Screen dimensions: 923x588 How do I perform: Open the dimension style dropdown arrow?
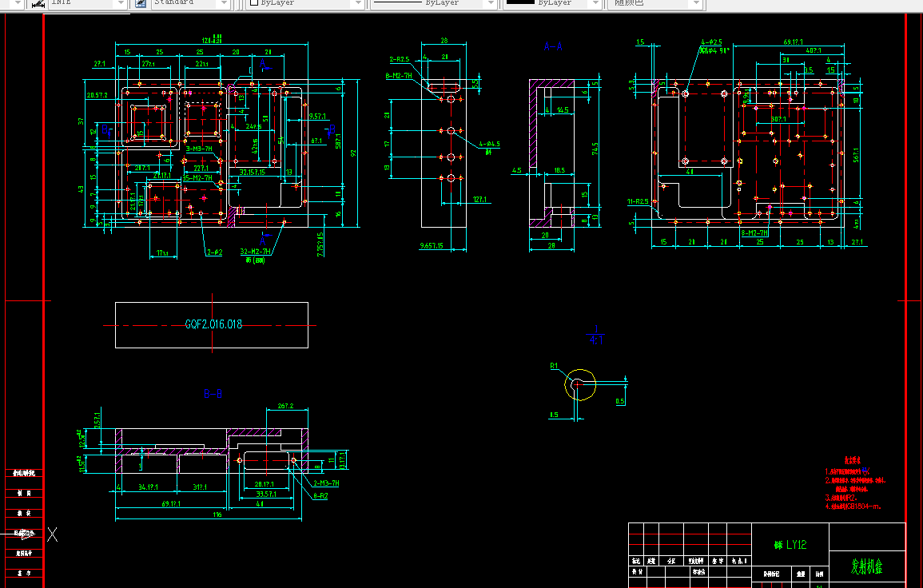(120, 3)
